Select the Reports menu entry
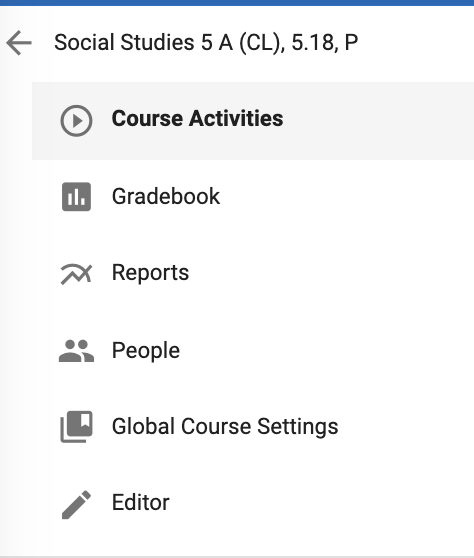Screen dimensions: 474x558 tap(253, 273)
